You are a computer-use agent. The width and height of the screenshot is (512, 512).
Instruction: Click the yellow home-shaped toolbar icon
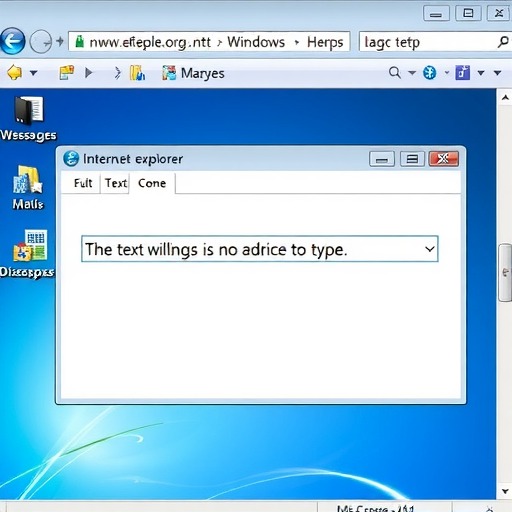(x=15, y=72)
